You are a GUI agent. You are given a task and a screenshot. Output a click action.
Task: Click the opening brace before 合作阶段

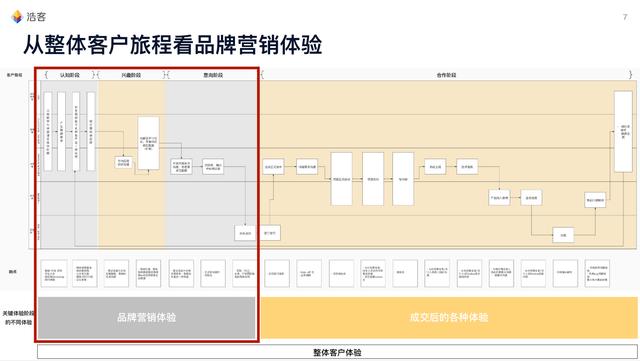pyautogui.click(x=262, y=75)
